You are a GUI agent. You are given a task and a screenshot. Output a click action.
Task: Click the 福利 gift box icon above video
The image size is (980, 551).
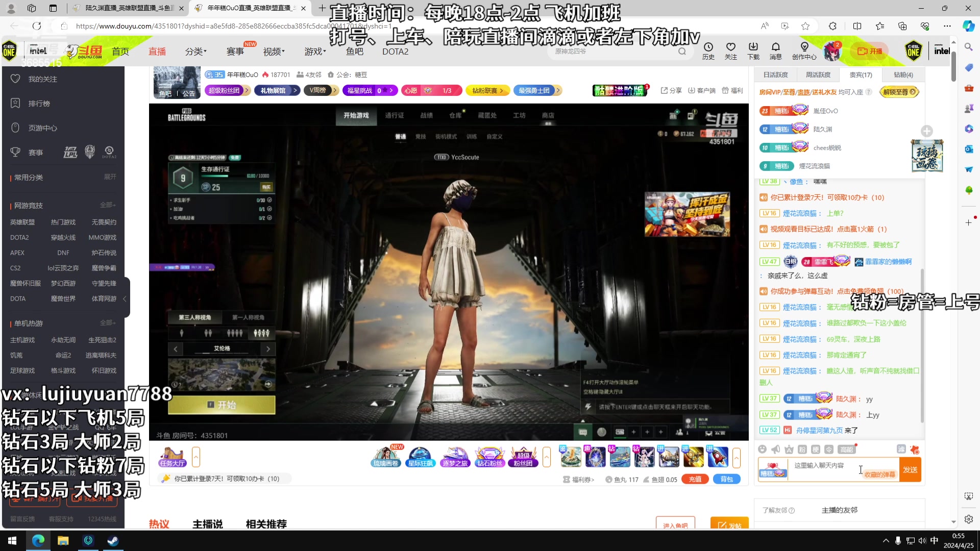[732, 90]
